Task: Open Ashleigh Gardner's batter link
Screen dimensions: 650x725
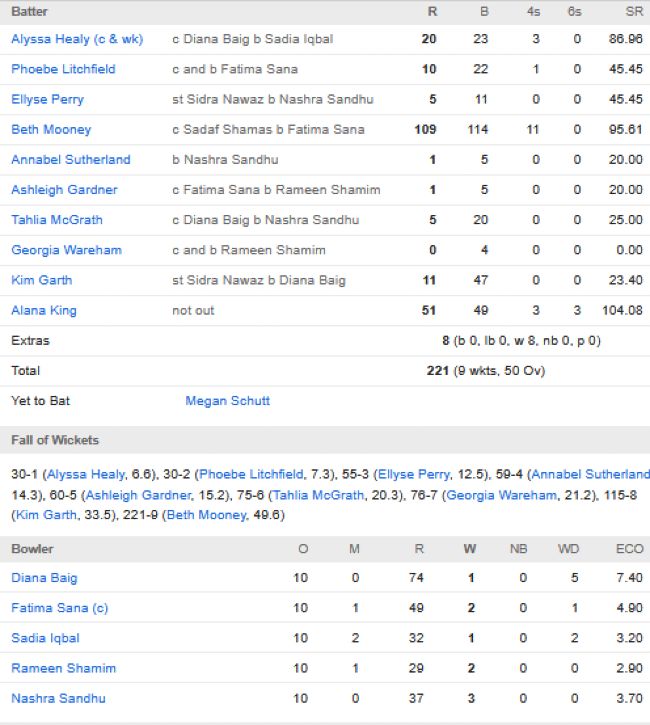Action: click(x=64, y=189)
